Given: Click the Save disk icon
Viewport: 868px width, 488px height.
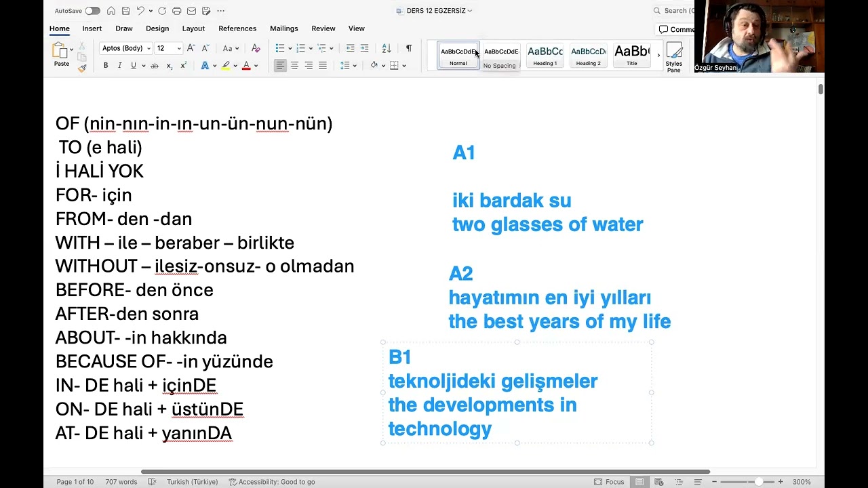Looking at the screenshot, I should pos(125,11).
